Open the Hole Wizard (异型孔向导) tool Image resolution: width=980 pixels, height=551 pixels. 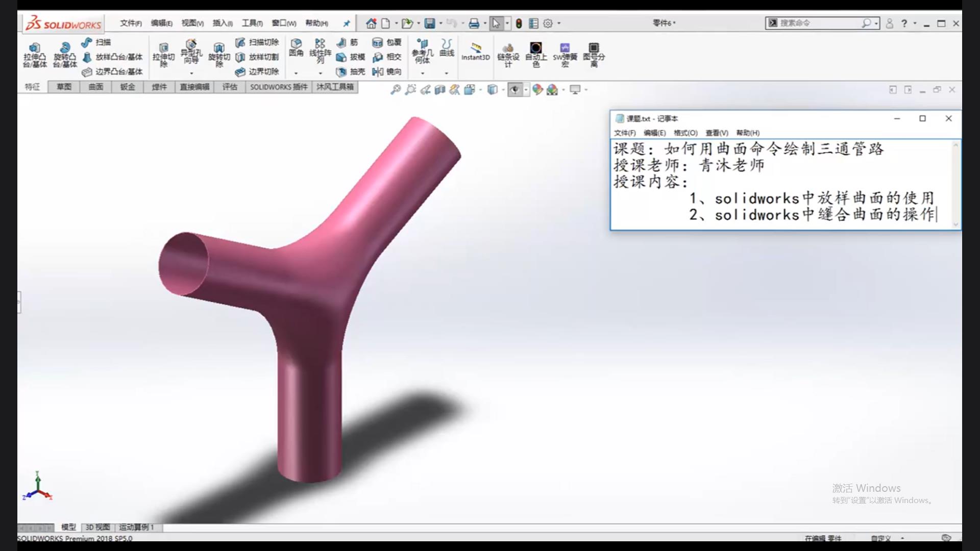pyautogui.click(x=191, y=52)
